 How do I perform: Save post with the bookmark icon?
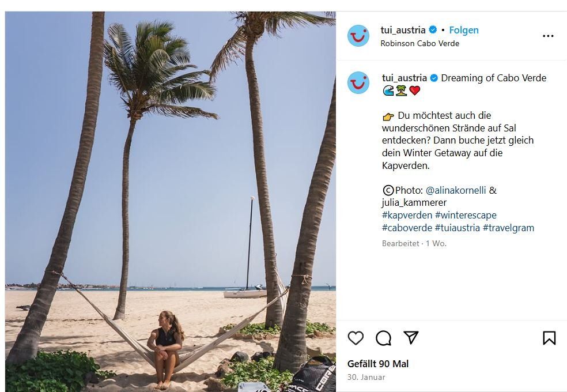coord(549,338)
